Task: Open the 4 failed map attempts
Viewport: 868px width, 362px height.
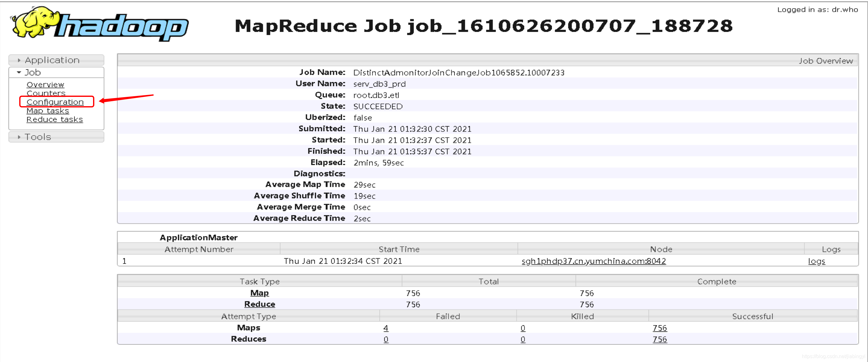Action: pyautogui.click(x=386, y=328)
